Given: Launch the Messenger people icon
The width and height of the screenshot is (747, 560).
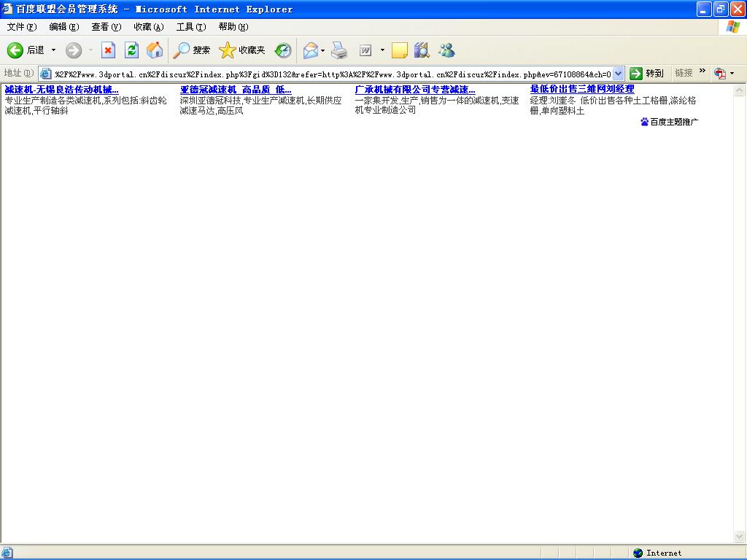Looking at the screenshot, I should click(447, 50).
